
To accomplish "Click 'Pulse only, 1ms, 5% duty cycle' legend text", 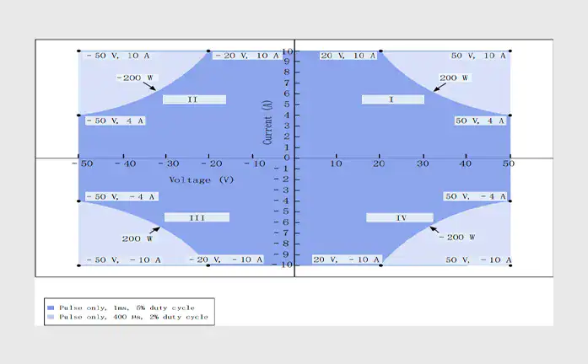I will [127, 308].
